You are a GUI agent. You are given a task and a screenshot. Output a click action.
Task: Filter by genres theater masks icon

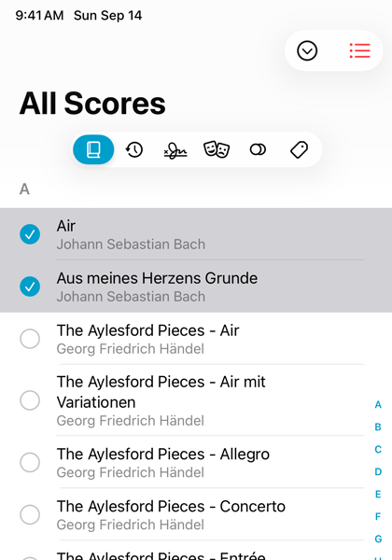click(217, 149)
